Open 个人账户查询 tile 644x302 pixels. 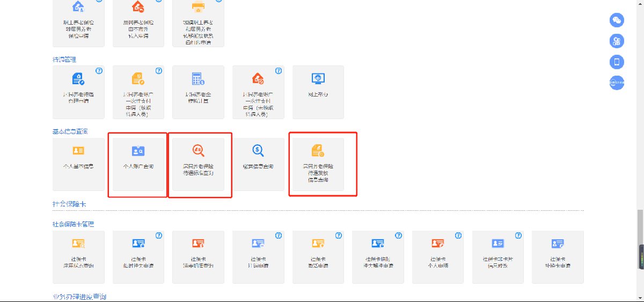(x=138, y=164)
